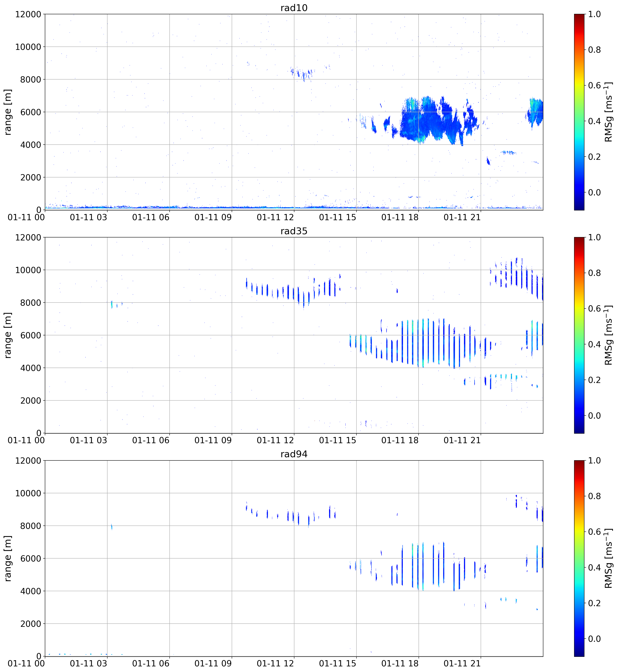Click the 1.0 tick on rad94 colorbar
This screenshot has width=618, height=672.
(595, 461)
